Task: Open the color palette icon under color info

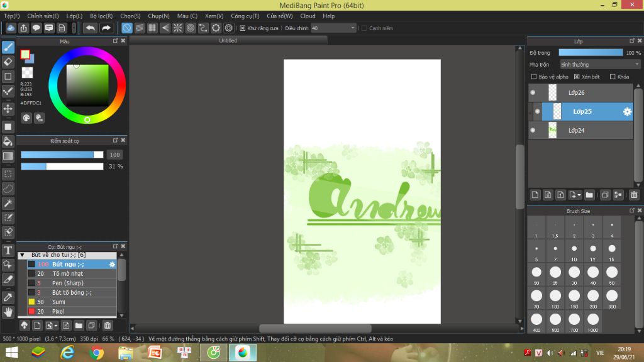Action: [26, 118]
